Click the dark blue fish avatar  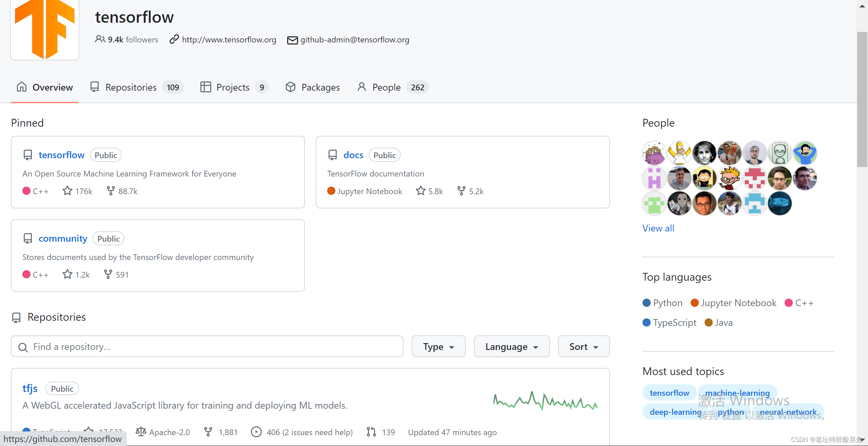(780, 203)
